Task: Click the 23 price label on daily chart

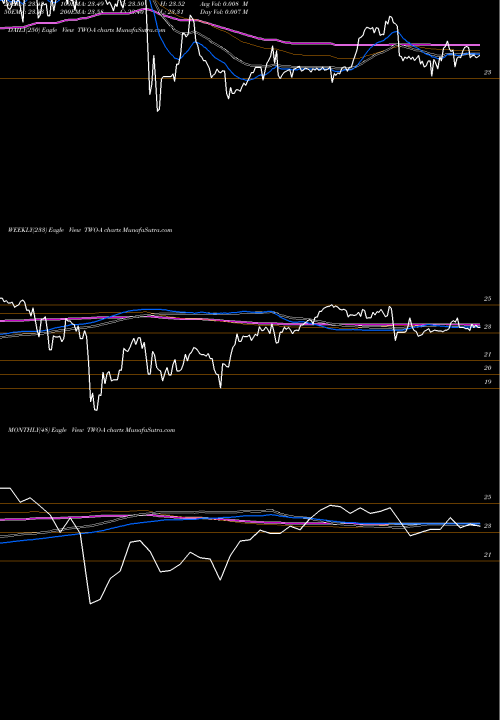Action: click(487, 73)
